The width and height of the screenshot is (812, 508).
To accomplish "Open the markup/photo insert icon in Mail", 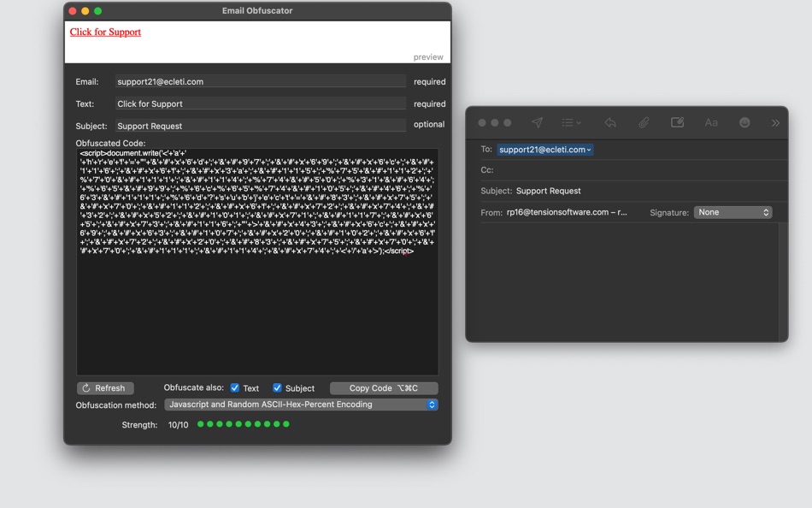I will pos(677,122).
